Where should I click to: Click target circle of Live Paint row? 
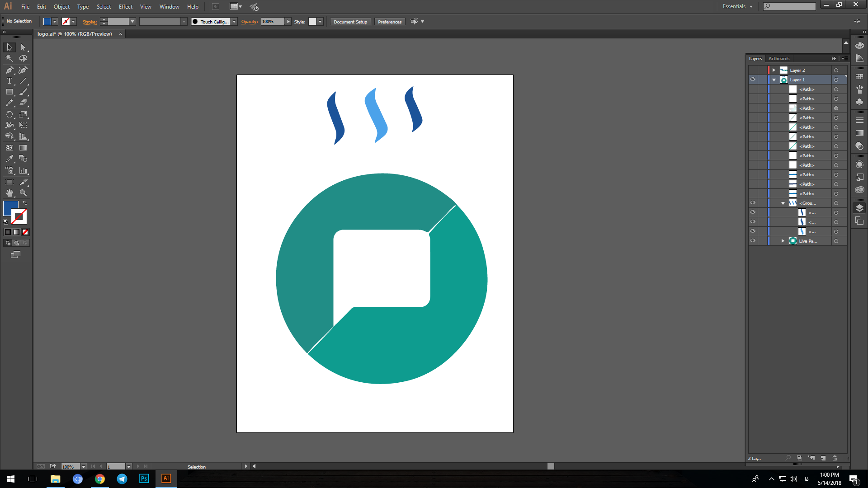pos(836,241)
